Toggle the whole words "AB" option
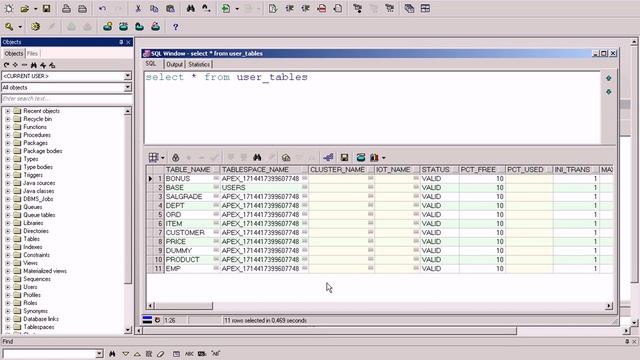The image size is (640, 360). pyautogui.click(x=216, y=353)
